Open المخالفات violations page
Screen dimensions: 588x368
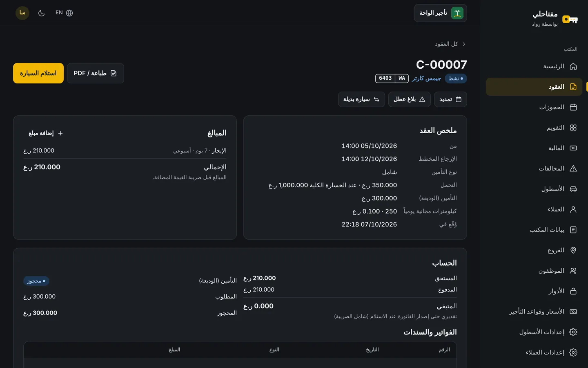[x=534, y=168]
